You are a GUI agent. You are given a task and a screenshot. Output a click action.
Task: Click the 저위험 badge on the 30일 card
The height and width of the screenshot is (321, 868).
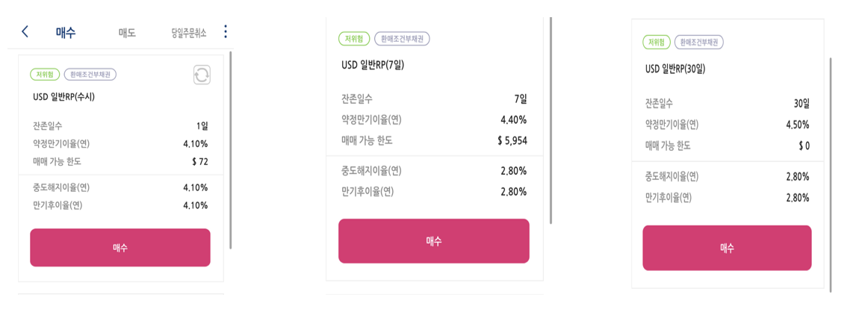point(657,42)
